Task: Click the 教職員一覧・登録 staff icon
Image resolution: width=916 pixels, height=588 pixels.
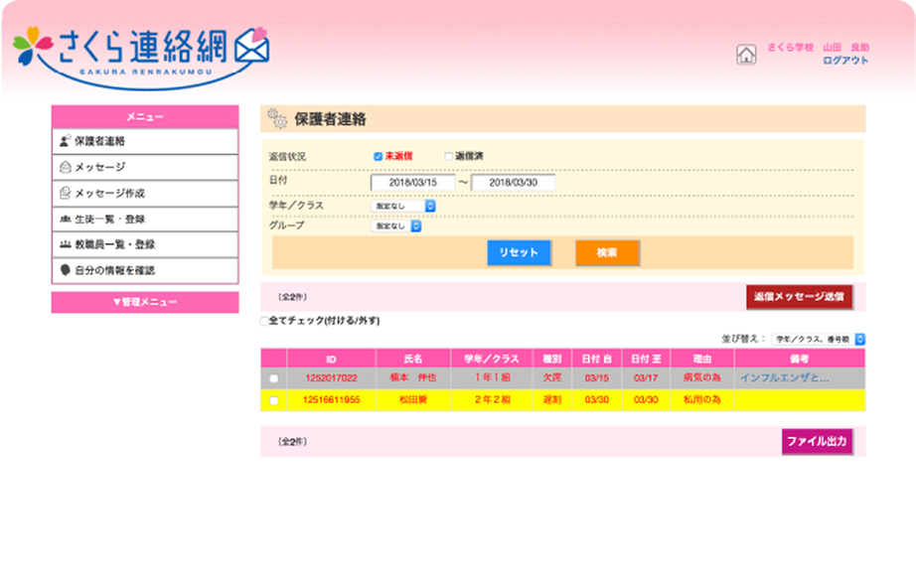Action: pyautogui.click(x=65, y=244)
